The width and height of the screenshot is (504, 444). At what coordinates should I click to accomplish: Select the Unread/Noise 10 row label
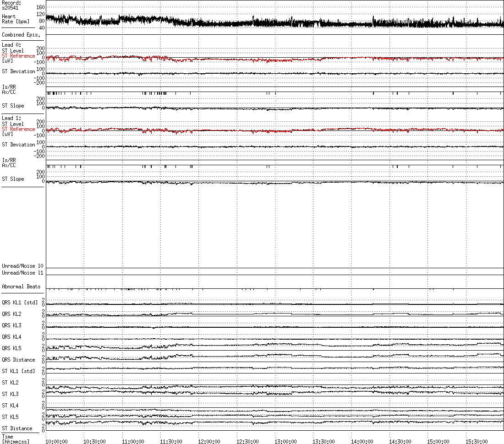tap(22, 266)
